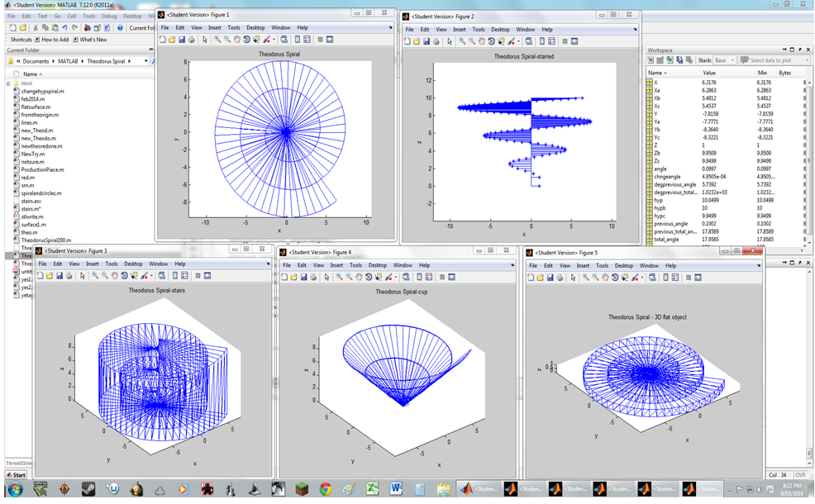Open Microsoft Word from the Windows taskbar

[395, 489]
